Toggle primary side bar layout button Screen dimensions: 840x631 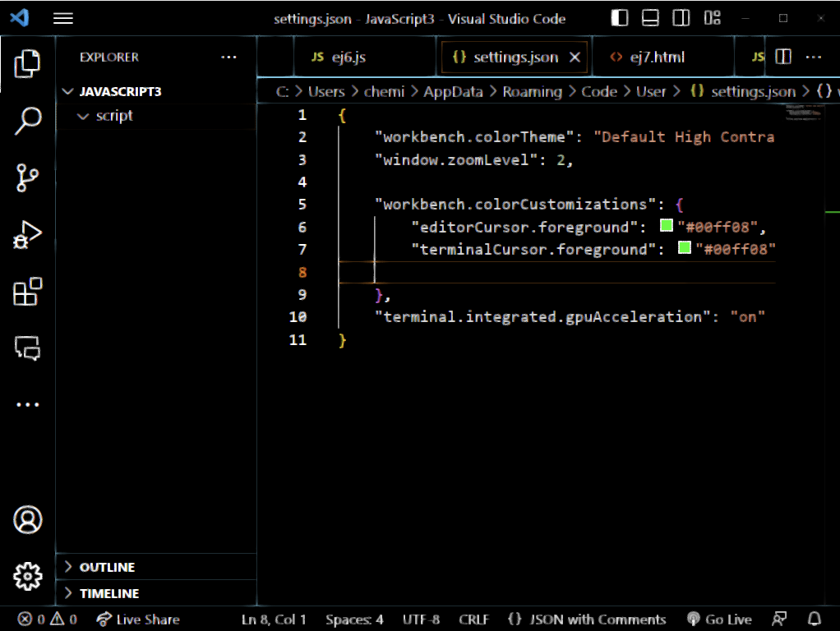click(x=619, y=18)
